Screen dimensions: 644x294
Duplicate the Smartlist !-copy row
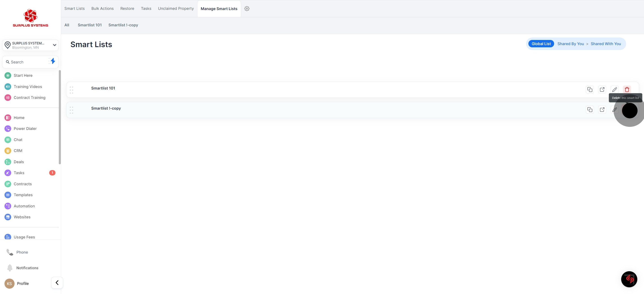coord(590,110)
